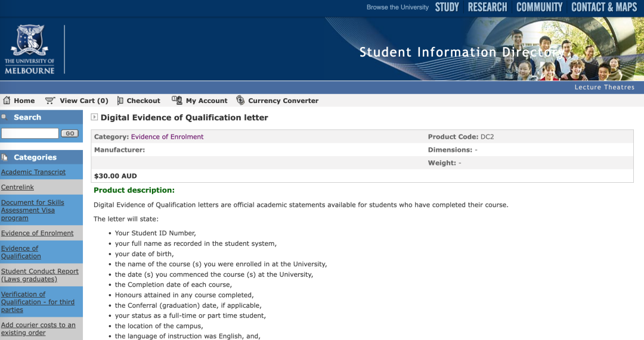This screenshot has width=644, height=340.
Task: Open the Centrelink category
Action: coord(17,187)
